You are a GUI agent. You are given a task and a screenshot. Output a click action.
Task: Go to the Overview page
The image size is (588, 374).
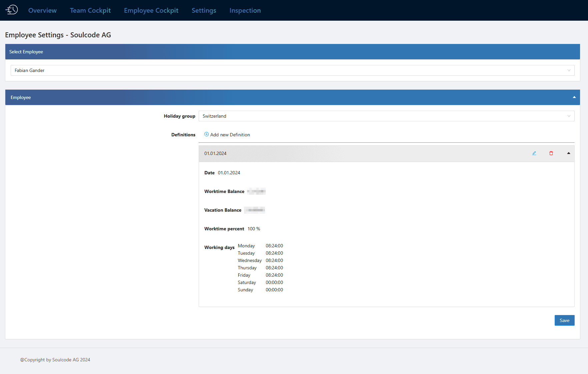pos(42,10)
